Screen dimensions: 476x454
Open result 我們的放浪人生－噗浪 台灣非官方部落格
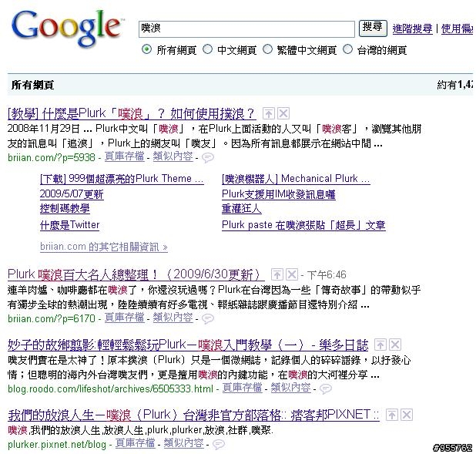(x=193, y=415)
